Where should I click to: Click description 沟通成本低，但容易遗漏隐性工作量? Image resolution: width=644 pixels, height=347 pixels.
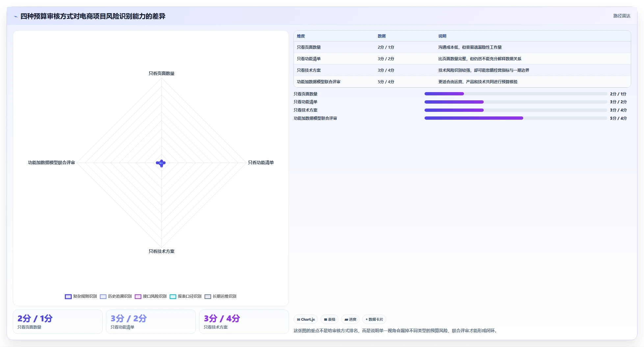point(470,47)
